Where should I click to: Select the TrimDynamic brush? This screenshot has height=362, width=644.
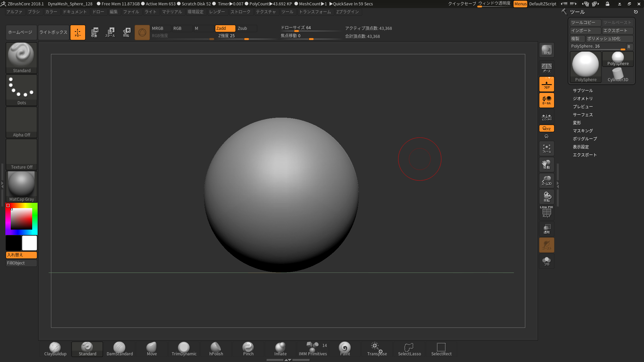tap(184, 348)
